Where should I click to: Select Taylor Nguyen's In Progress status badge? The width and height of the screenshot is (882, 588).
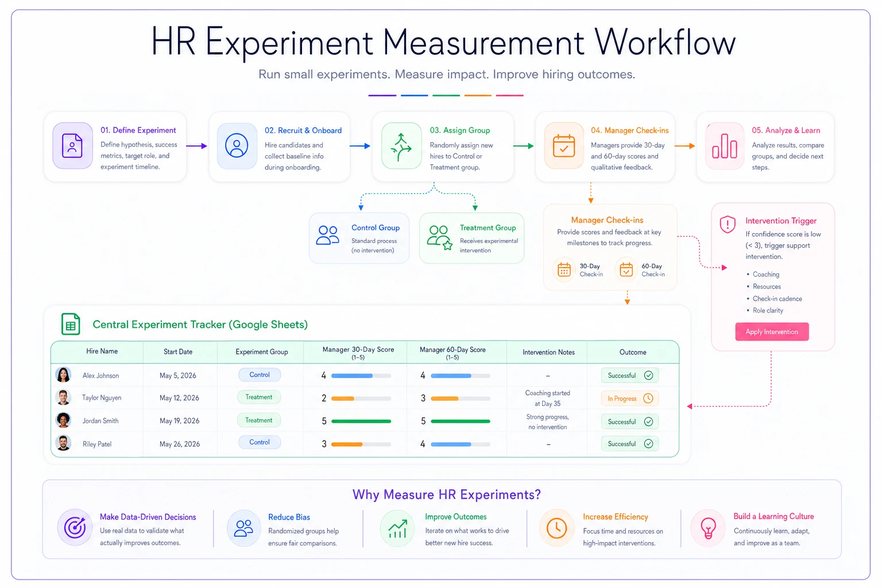coord(630,399)
